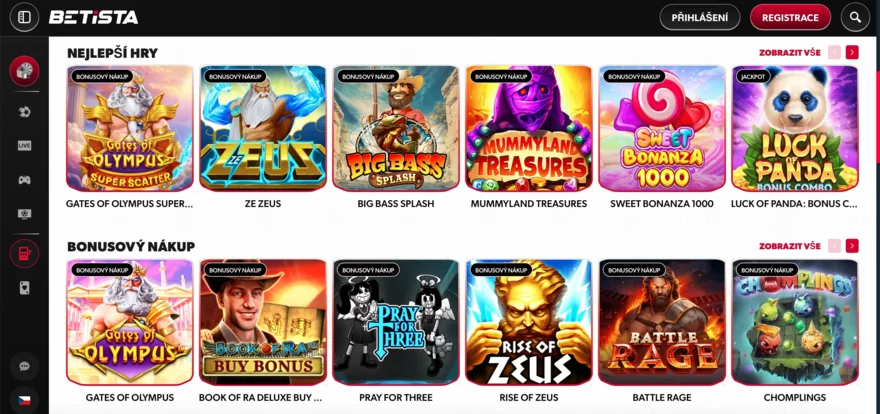Open the Ze Zeus game thumbnail
Viewport: 880px width, 414px height.
click(x=263, y=128)
